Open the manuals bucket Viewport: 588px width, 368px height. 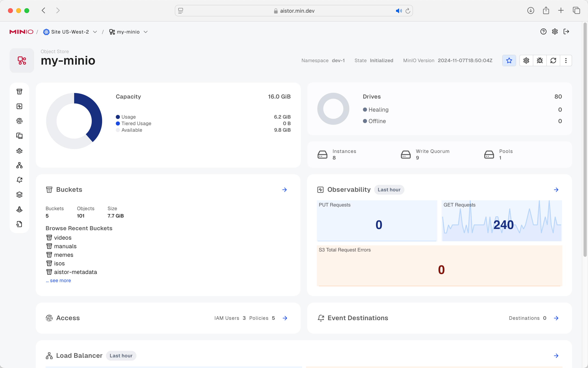[x=61, y=246]
